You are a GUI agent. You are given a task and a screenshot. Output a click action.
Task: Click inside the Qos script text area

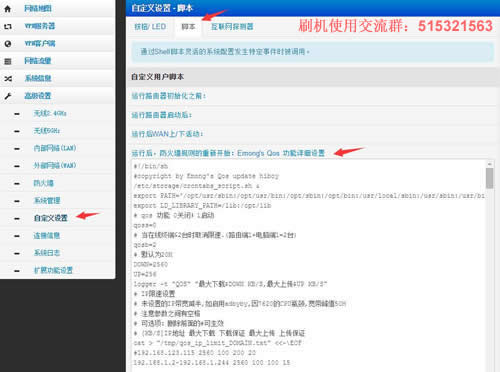(x=308, y=266)
